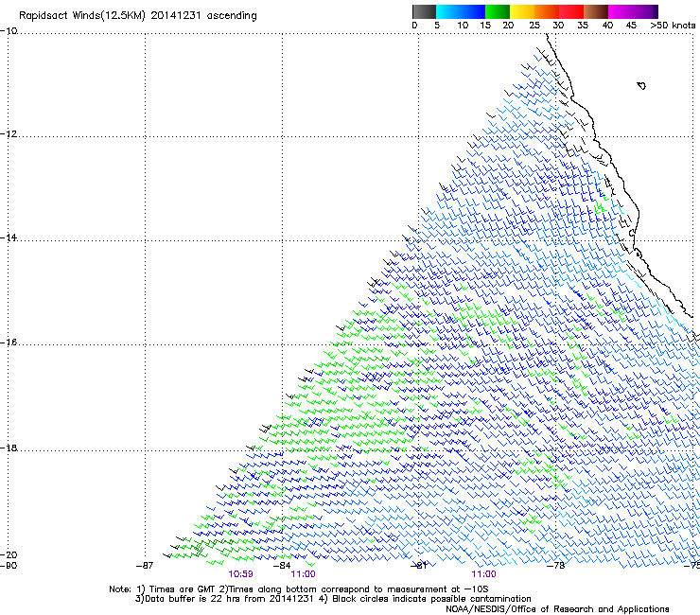Screen dimensions: 700x615
Task: Click the blue 10-15 knots legend swatch
Action: 473,11
